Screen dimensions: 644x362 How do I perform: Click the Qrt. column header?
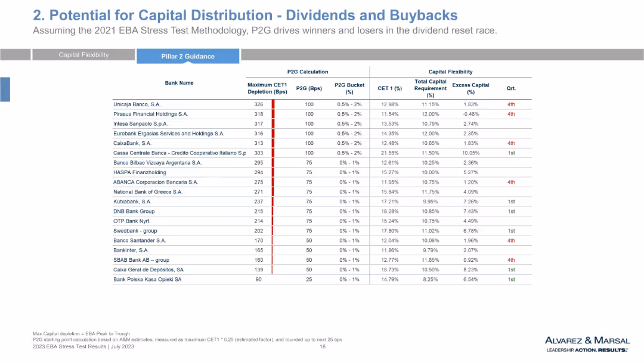click(511, 88)
